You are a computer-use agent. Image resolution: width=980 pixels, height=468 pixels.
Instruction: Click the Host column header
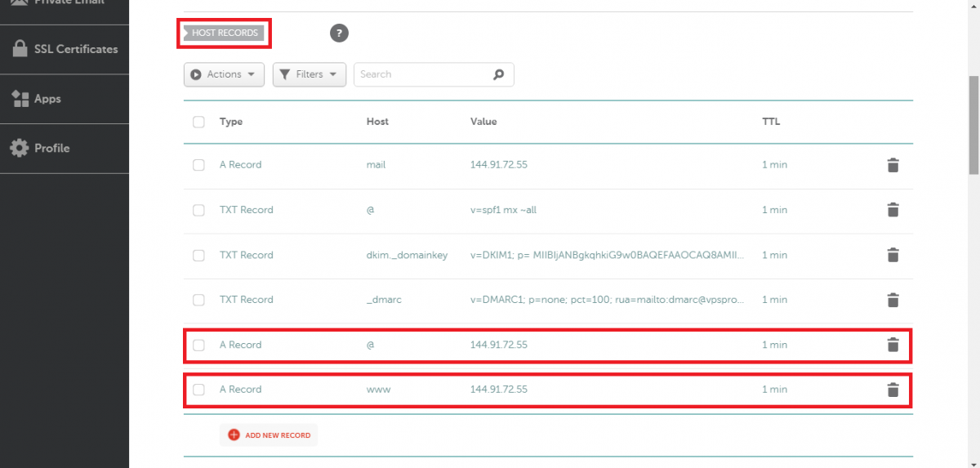pos(377,122)
